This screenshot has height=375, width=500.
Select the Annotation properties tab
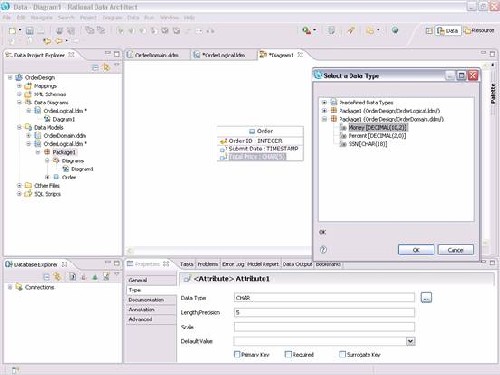point(151,309)
